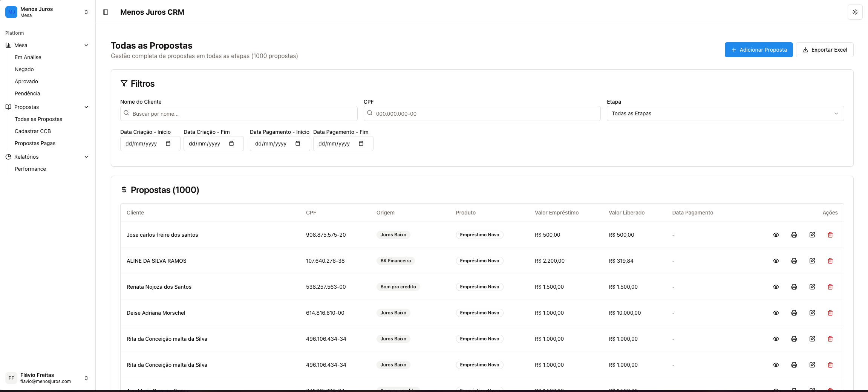
Task: Edit the Jose carlos freire dos santos proposal
Action: 812,235
